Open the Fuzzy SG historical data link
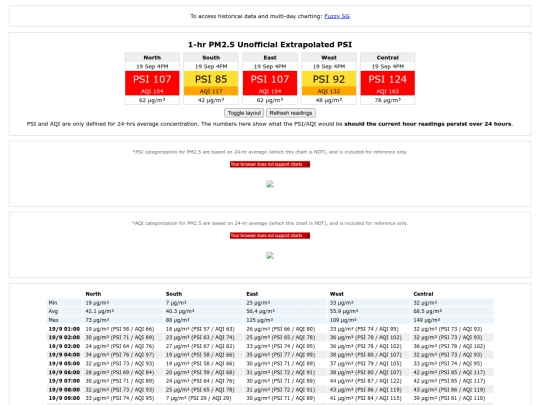 337,16
